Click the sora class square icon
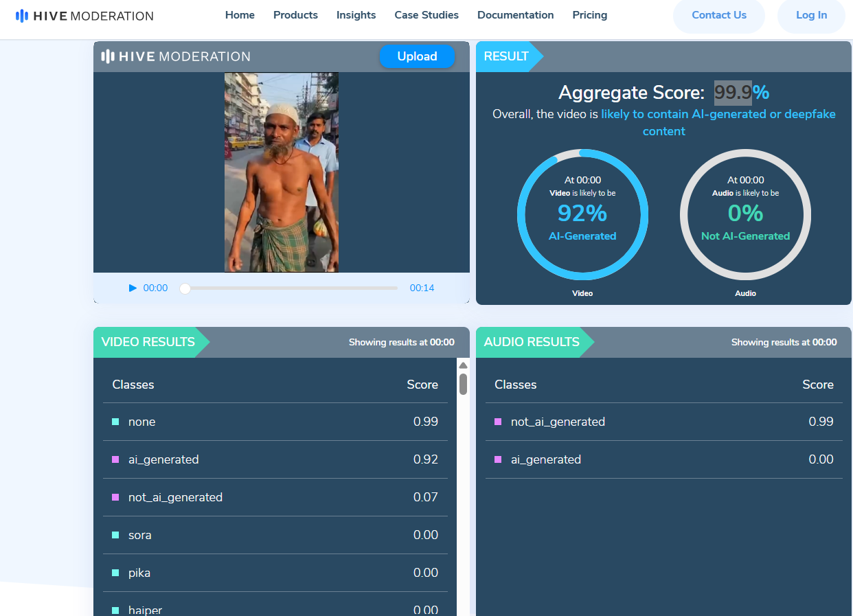 click(115, 535)
